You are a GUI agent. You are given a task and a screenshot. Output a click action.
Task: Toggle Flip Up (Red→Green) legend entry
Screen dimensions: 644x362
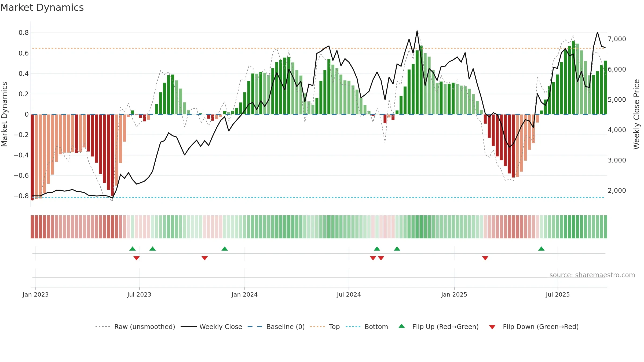438,327
